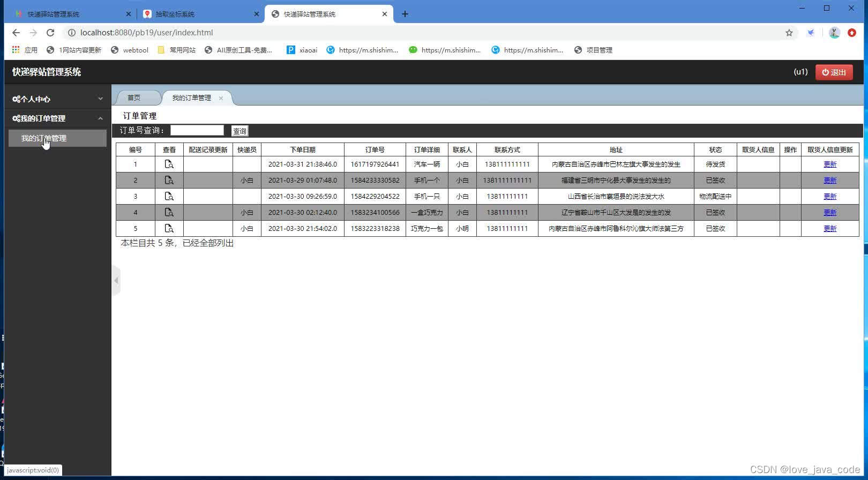This screenshot has width=868, height=480.
Task: Click the 快递驿站管理系统 header title
Action: coord(47,72)
